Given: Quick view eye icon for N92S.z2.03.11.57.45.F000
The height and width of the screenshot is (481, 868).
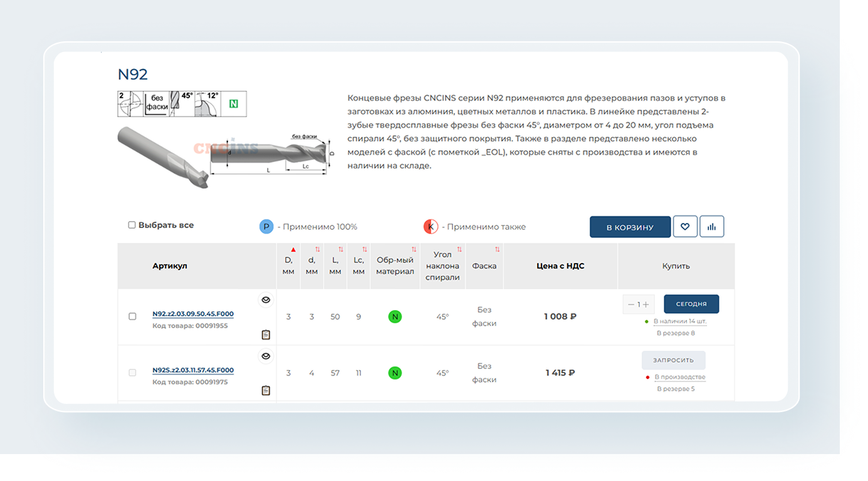Looking at the screenshot, I should click(266, 356).
